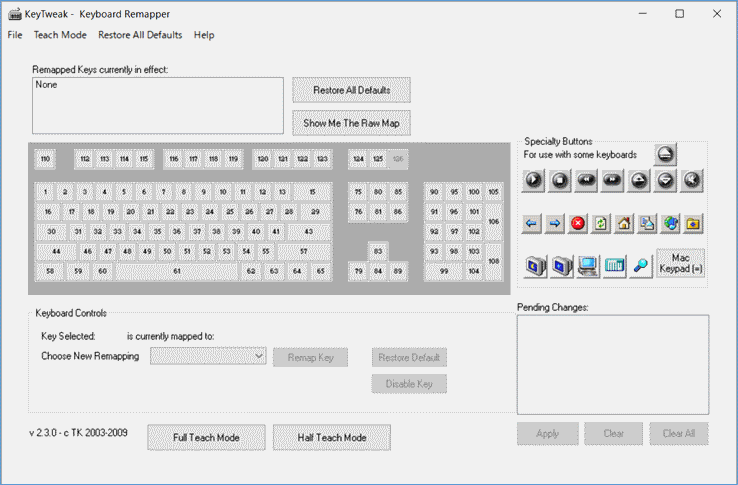This screenshot has width=738, height=485.
Task: Select key 123 on the function row
Action: 322,159
